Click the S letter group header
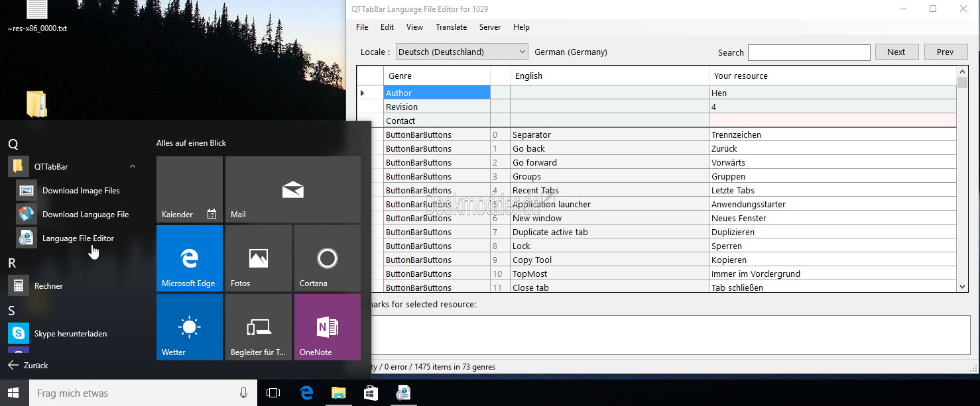Viewport: 980px width, 406px height. [x=11, y=310]
